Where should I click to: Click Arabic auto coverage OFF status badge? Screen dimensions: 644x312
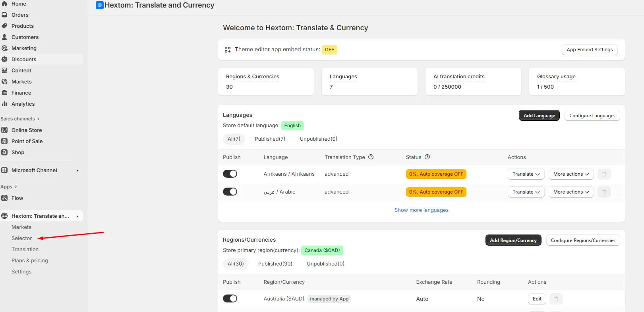[x=436, y=192]
